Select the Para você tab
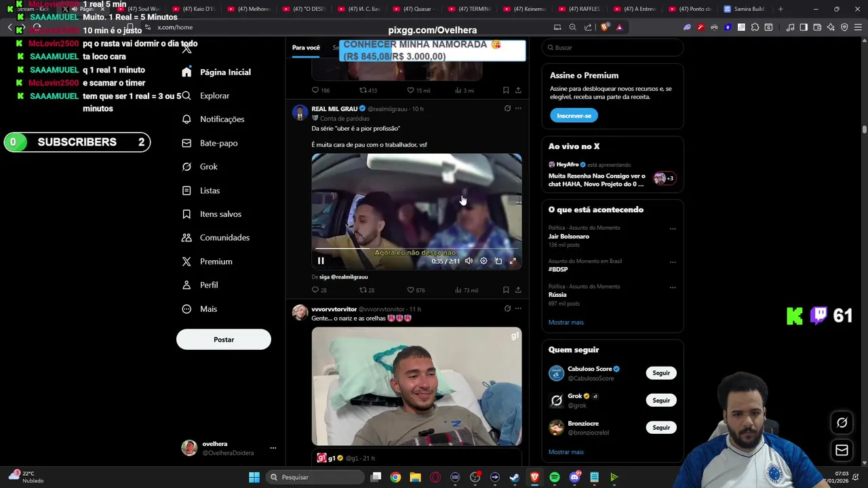The image size is (868, 488). pos(306,47)
